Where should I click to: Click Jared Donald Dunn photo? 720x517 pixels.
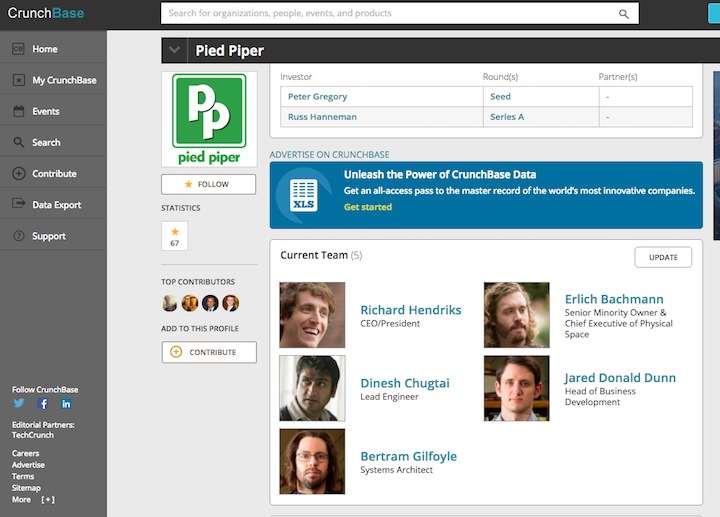(x=517, y=388)
